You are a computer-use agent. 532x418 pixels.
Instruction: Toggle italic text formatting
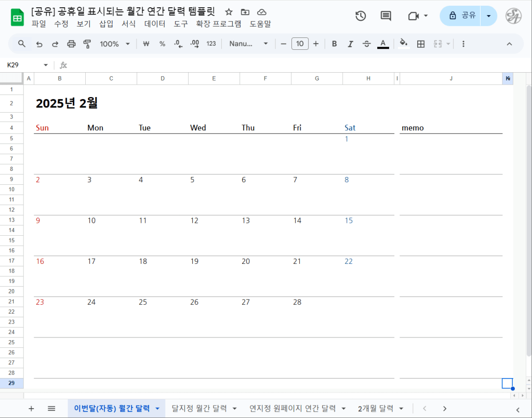[350, 44]
